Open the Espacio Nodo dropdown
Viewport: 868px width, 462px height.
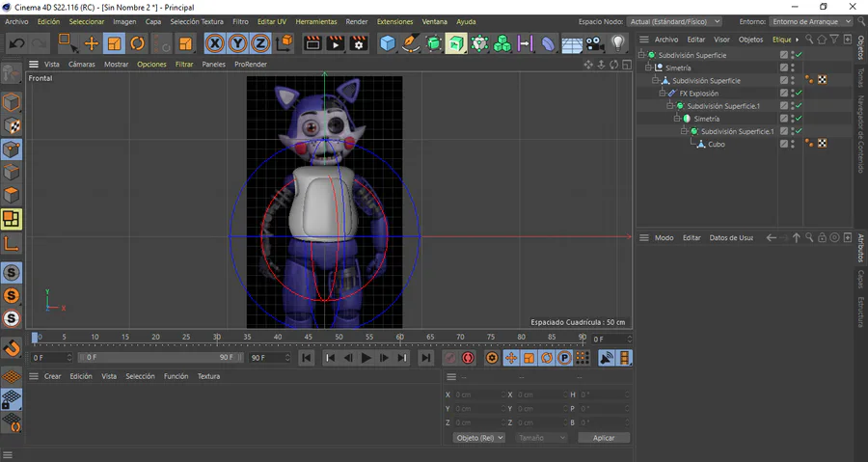click(675, 21)
